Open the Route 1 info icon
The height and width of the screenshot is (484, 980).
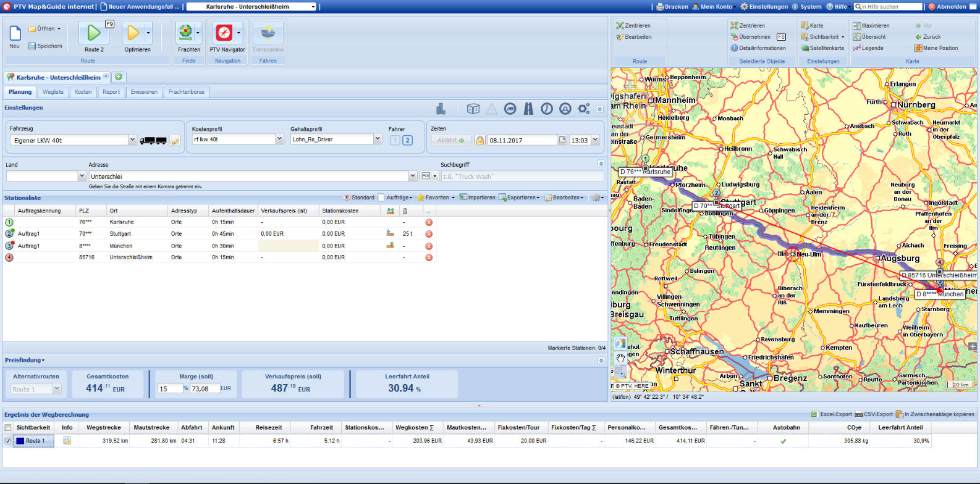coord(67,441)
